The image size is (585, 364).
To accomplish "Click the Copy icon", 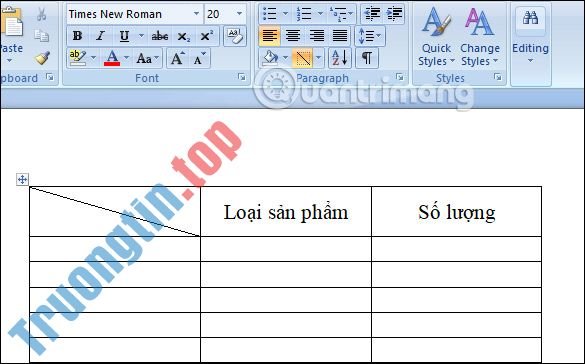I will [x=41, y=36].
